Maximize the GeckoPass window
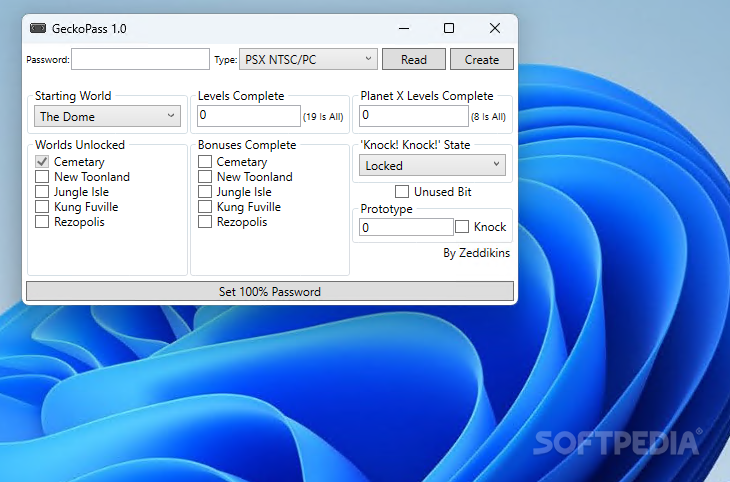Screen dimensions: 730x482 click(x=449, y=28)
